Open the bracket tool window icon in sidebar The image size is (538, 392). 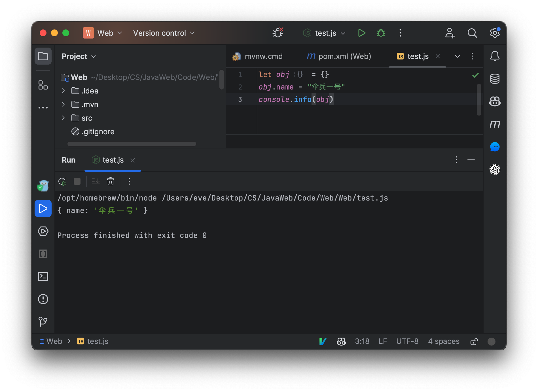tap(43, 254)
